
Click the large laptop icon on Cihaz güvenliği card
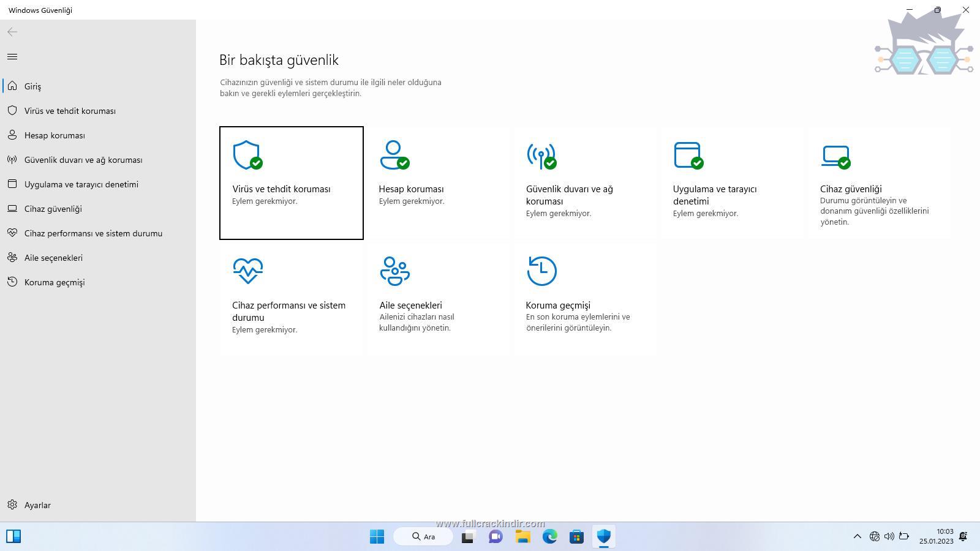point(835,157)
